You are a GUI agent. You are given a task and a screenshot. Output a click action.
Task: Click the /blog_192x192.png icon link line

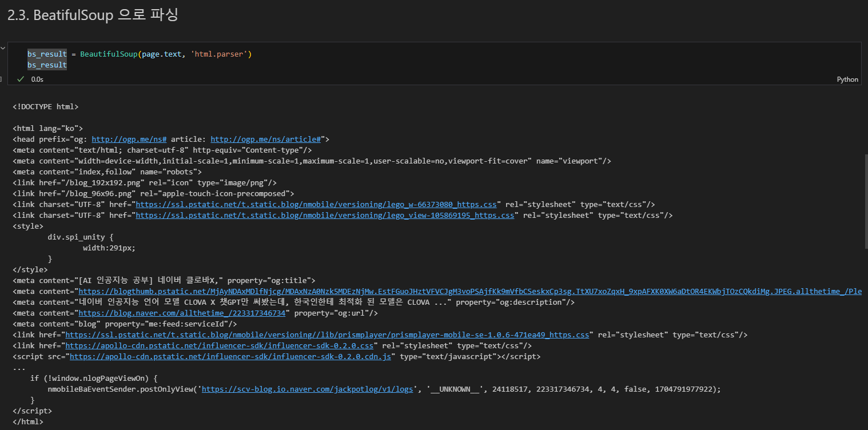(x=144, y=182)
